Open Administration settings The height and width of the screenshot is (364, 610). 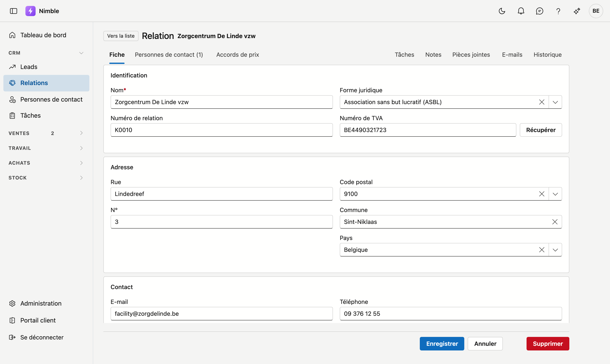click(46, 303)
